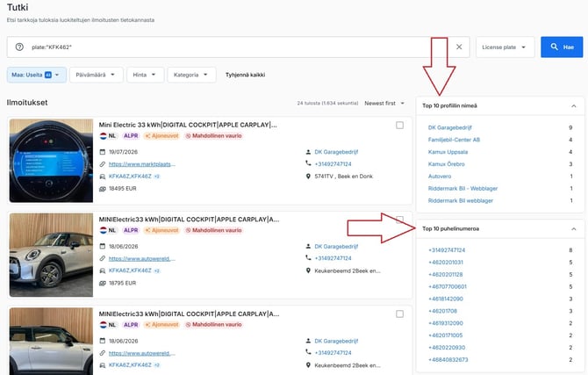Open the third listing's Mini side photo thumbnail
Screen dimensions: 588x375
point(51,342)
